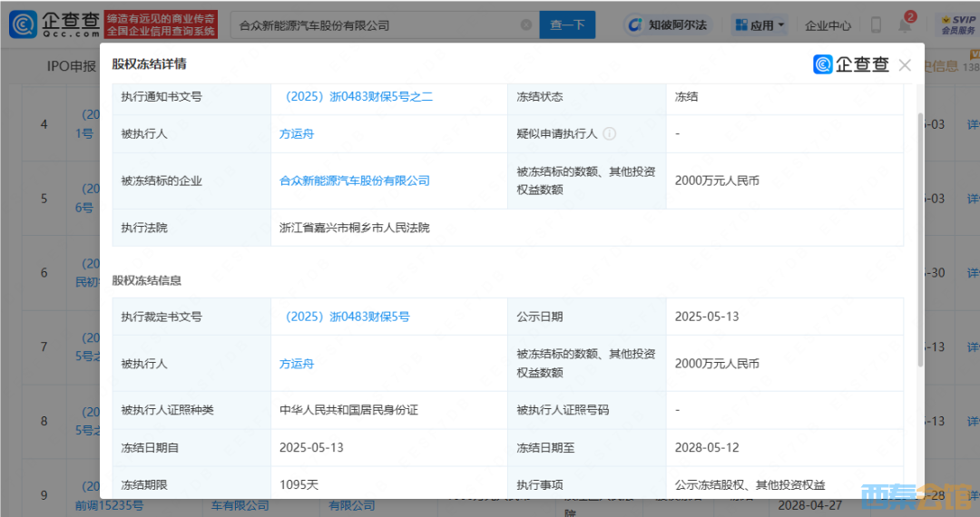Expand the 应用 dropdown menu

tap(759, 25)
